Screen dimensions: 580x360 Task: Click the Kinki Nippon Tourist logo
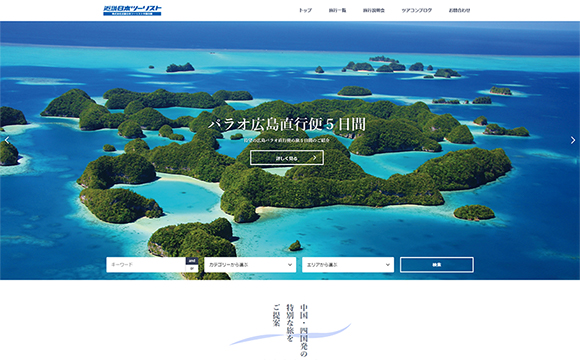pos(132,10)
